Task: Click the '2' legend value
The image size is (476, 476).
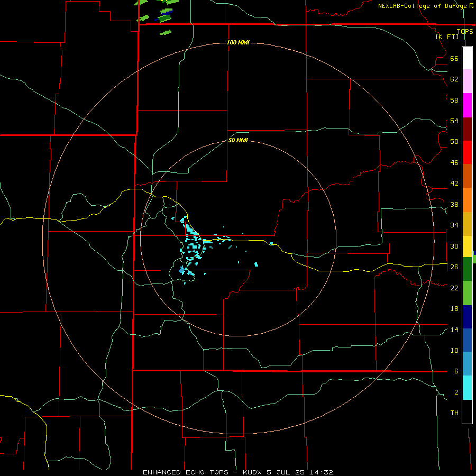Action: coord(456,392)
